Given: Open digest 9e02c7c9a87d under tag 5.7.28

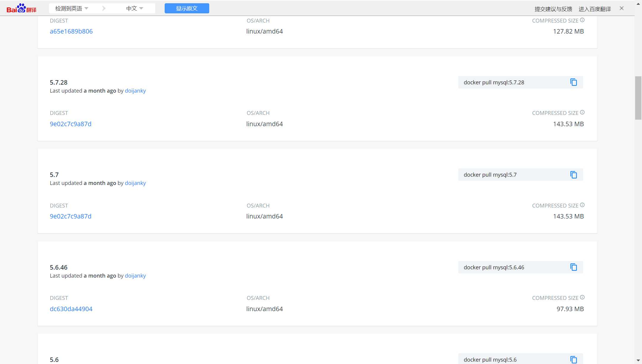Looking at the screenshot, I should pos(70,124).
